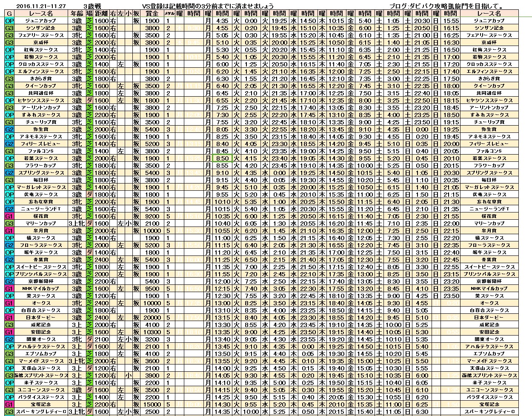The width and height of the screenshot is (532, 416).
Task: Select time 19:25 in ジュニアカップ row
Action: (x=279, y=21)
